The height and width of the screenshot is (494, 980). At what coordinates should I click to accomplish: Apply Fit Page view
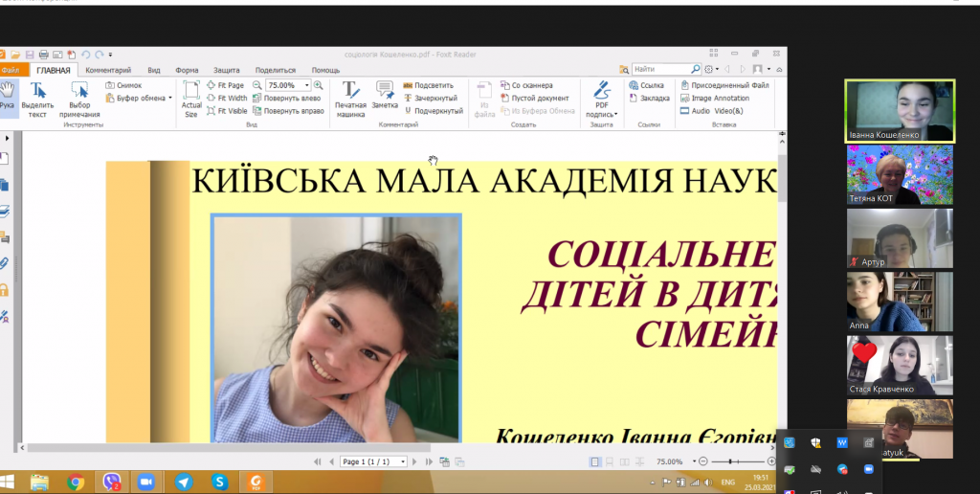[225, 85]
